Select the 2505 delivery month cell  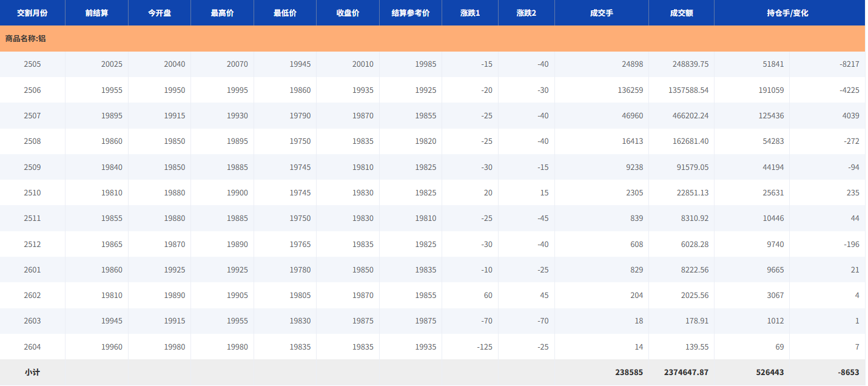point(32,64)
